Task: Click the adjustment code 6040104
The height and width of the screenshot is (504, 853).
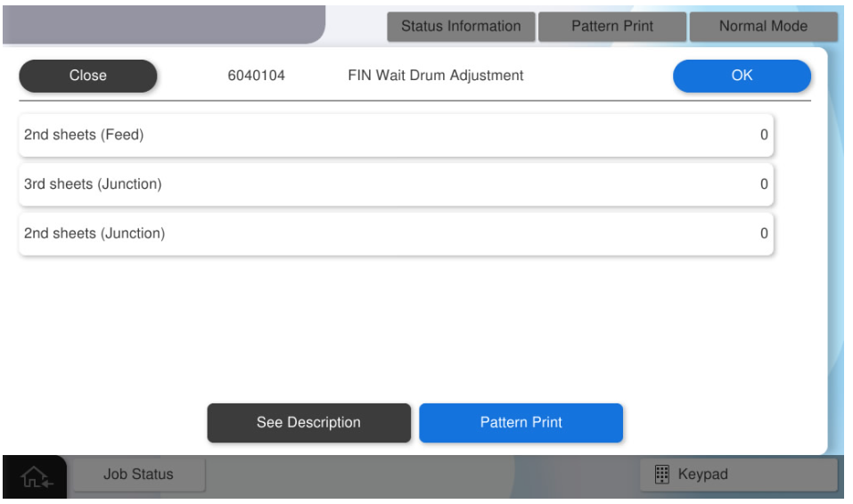Action: 257,76
